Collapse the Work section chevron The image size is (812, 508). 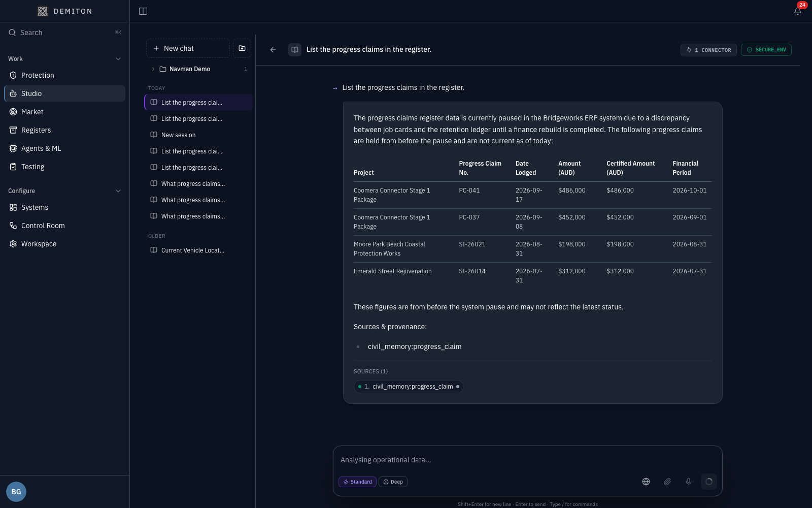[118, 59]
